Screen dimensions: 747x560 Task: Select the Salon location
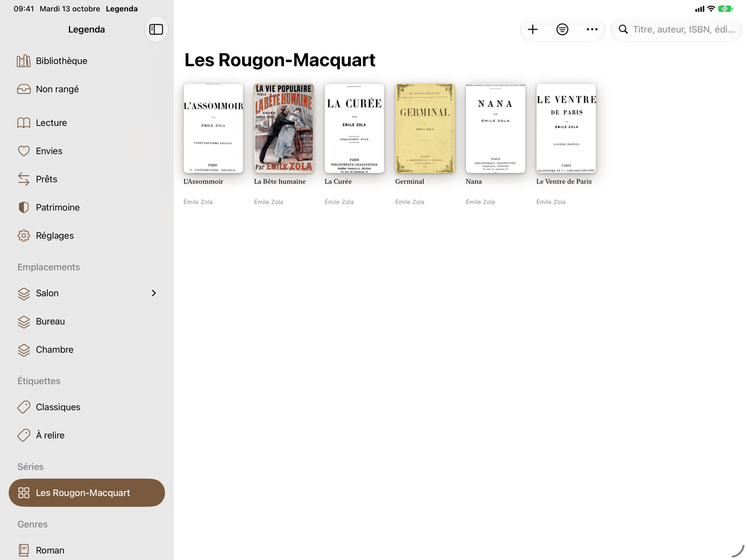pyautogui.click(x=87, y=293)
